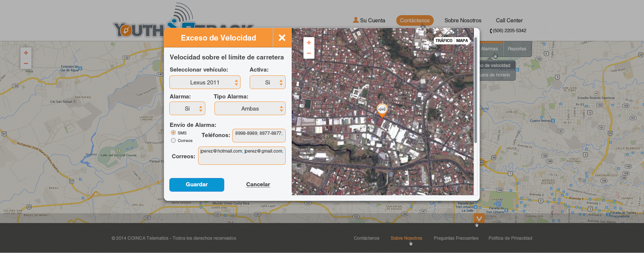Click the YouthTrack logo
Image resolution: width=644 pixels, height=253 pixels.
(183, 21)
